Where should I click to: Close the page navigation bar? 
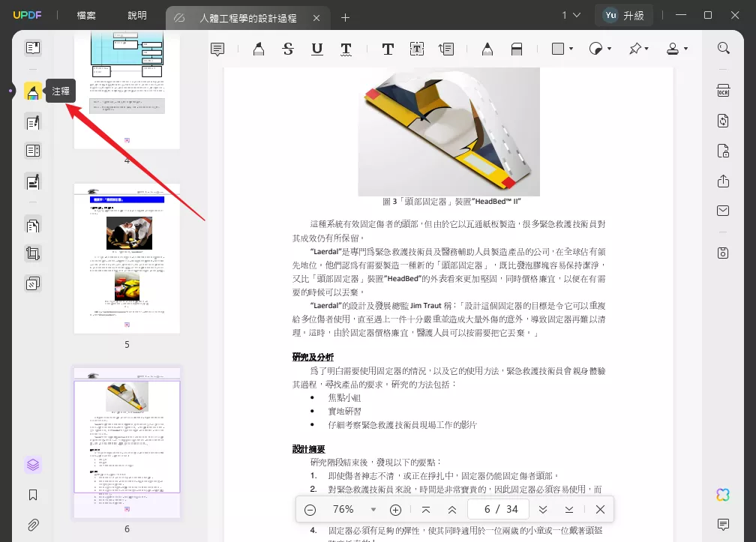click(600, 510)
